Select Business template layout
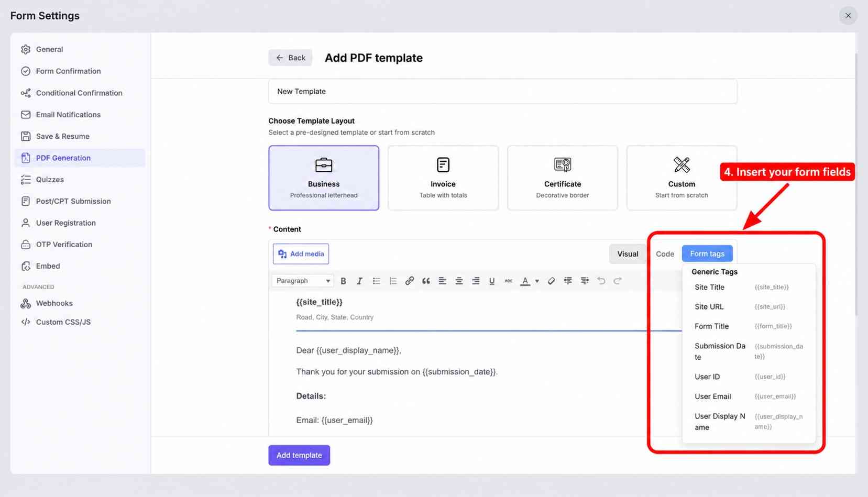This screenshot has height=497, width=868. point(324,178)
